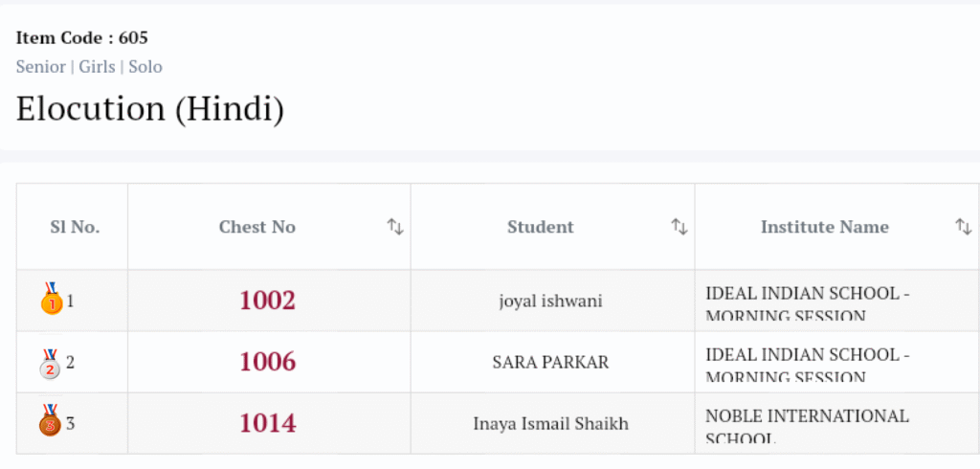Sort table by Chest No header
Image resolution: width=980 pixels, height=469 pixels.
[x=257, y=227]
